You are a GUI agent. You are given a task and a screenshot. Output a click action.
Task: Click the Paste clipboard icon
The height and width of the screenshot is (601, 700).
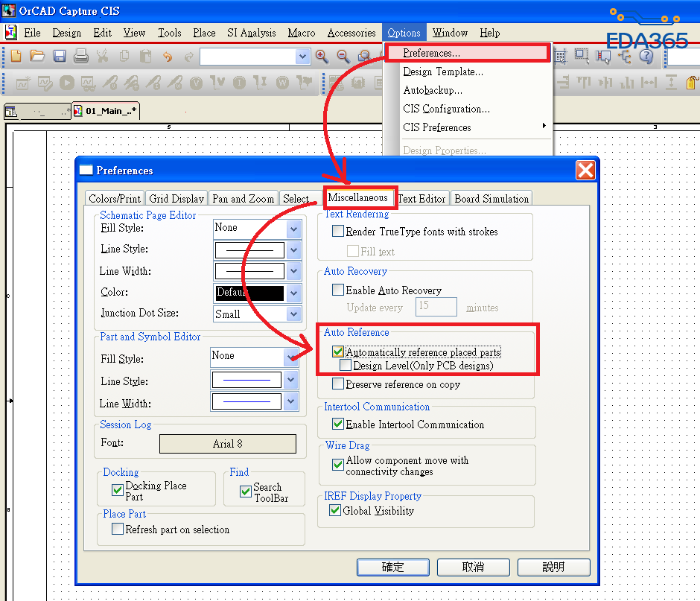pyautogui.click(x=145, y=57)
